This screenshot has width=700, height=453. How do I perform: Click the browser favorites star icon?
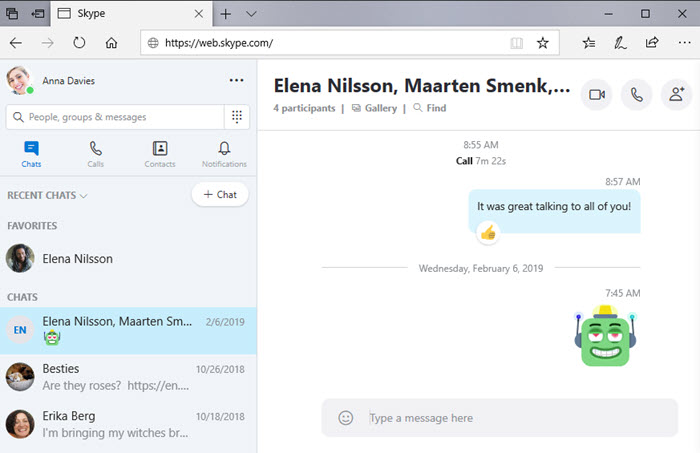click(542, 43)
